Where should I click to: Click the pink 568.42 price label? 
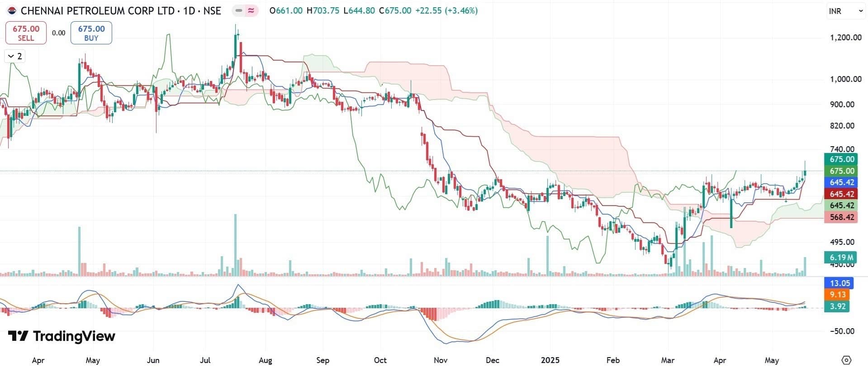841,217
